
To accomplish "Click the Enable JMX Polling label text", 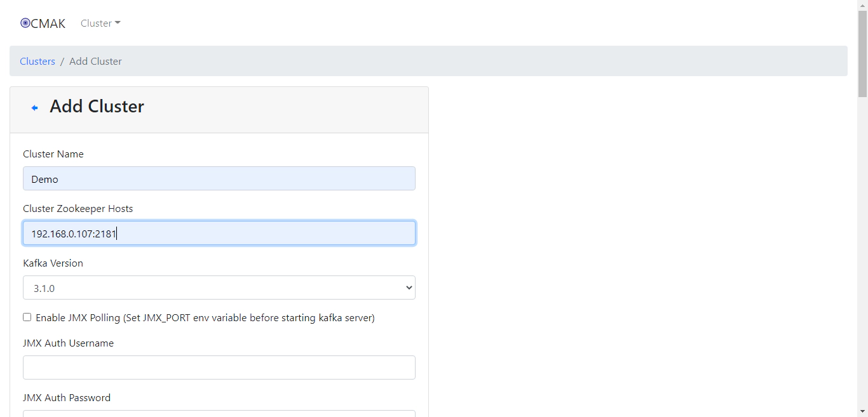I will tap(205, 318).
